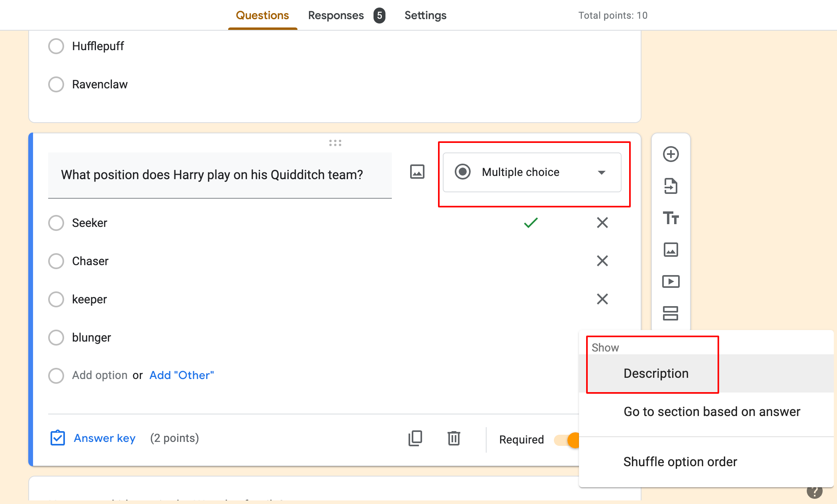Duplicate the Quidditch question
837x504 pixels.
coord(415,438)
